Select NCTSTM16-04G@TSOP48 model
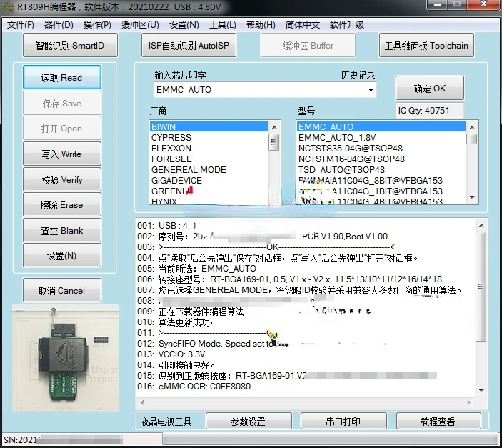This screenshot has width=502, height=448. [x=381, y=159]
